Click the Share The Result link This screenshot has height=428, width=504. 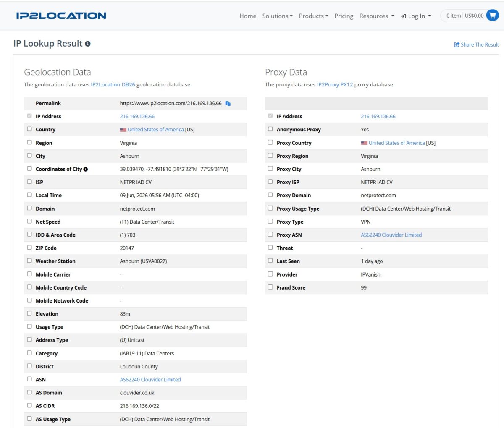point(480,44)
